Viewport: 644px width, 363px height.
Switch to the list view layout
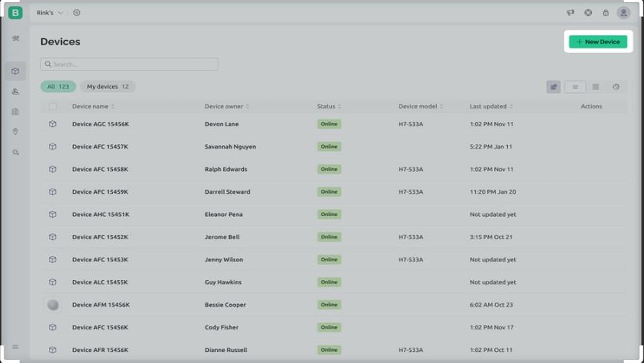[x=575, y=87]
